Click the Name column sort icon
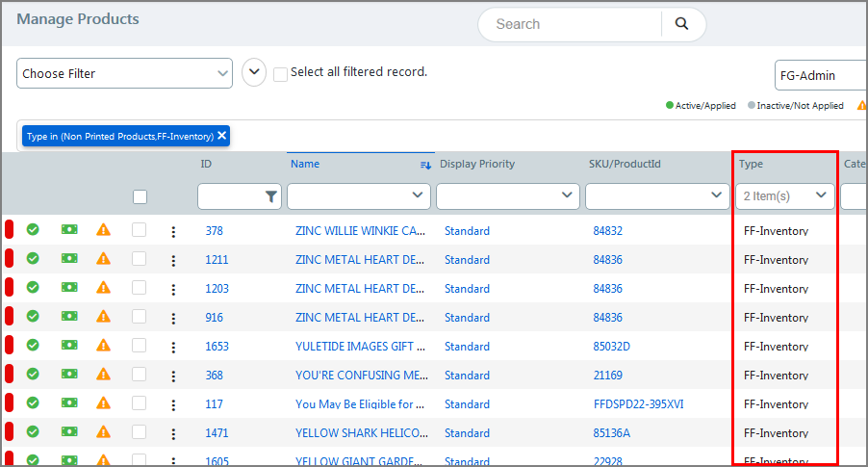The width and height of the screenshot is (868, 467). coord(425,165)
